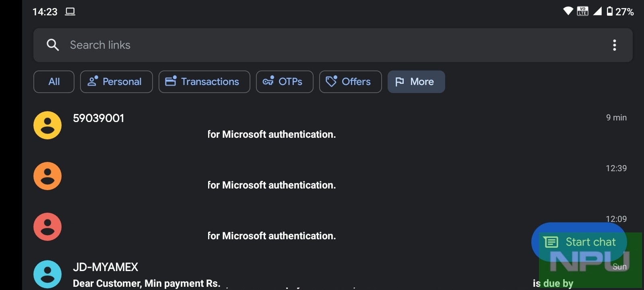This screenshot has height=290, width=644.
Task: Filter messages by OTPs
Action: [285, 82]
